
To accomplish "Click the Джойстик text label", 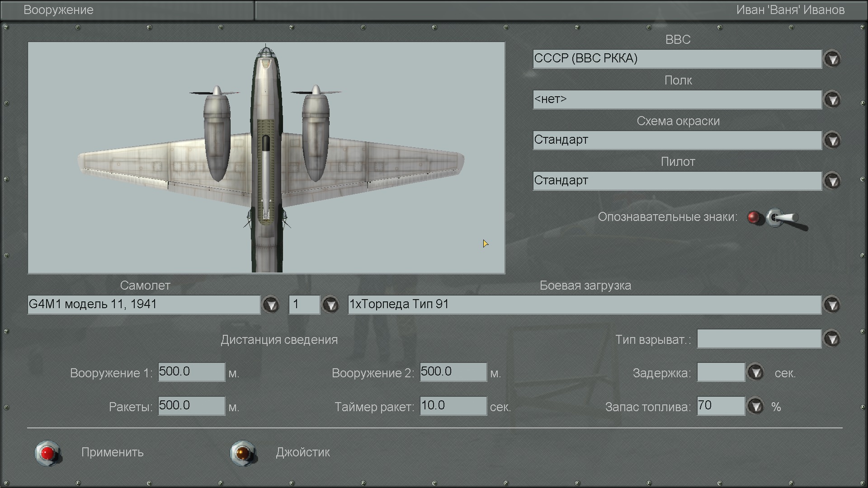I will point(303,452).
